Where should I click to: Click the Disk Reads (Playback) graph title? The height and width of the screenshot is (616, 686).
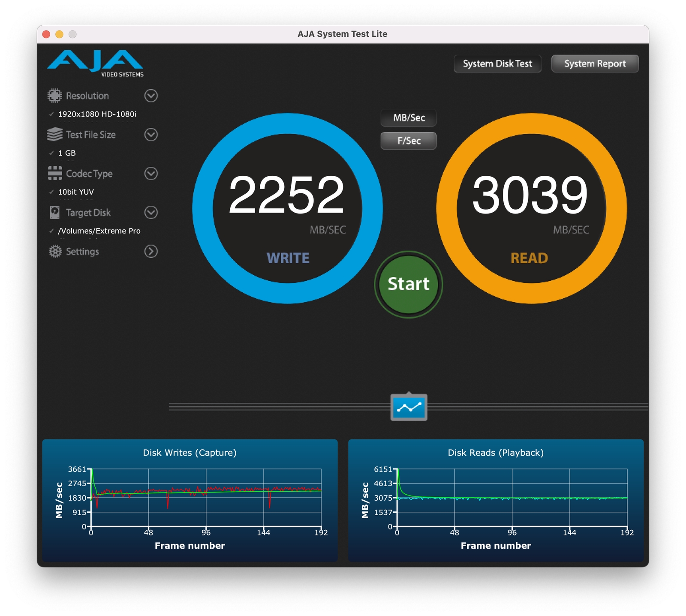click(x=496, y=453)
